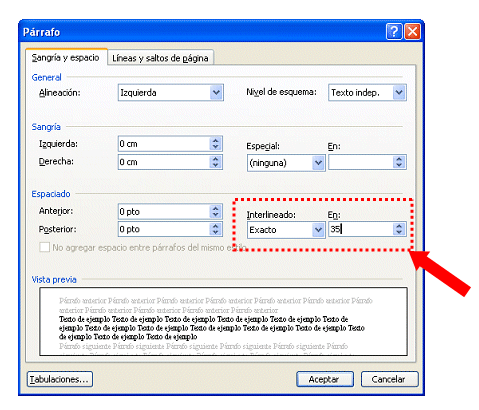Open the Tabulaciones... button

click(x=60, y=379)
